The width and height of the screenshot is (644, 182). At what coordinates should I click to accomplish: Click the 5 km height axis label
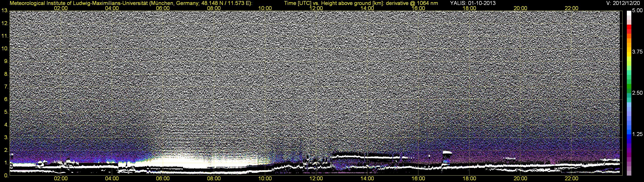point(6,112)
